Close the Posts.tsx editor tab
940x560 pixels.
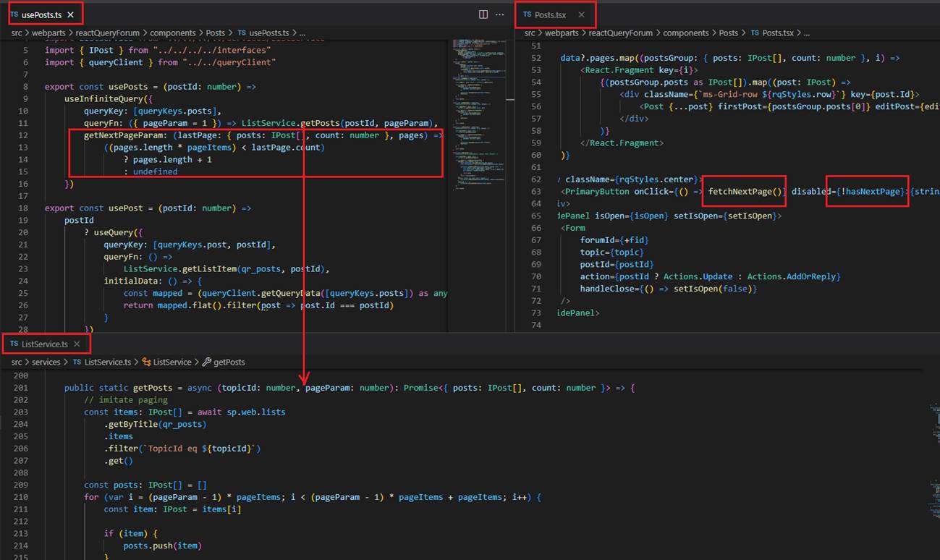[x=581, y=14]
